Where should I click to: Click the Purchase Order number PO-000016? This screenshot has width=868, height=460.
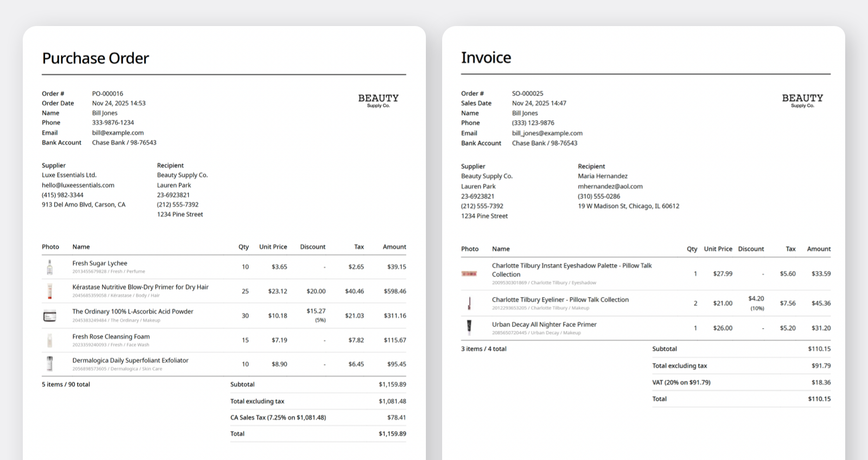[x=107, y=93]
